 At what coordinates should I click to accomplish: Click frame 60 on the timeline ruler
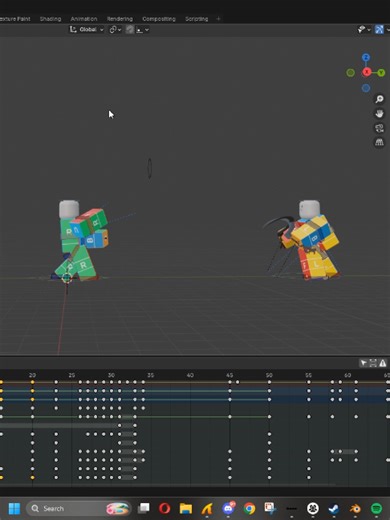(x=348, y=375)
